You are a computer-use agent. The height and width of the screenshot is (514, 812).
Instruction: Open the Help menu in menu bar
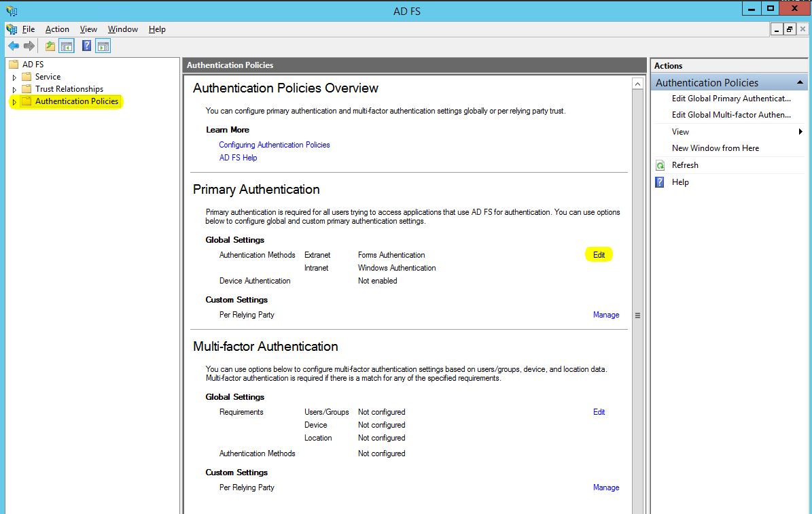point(157,29)
